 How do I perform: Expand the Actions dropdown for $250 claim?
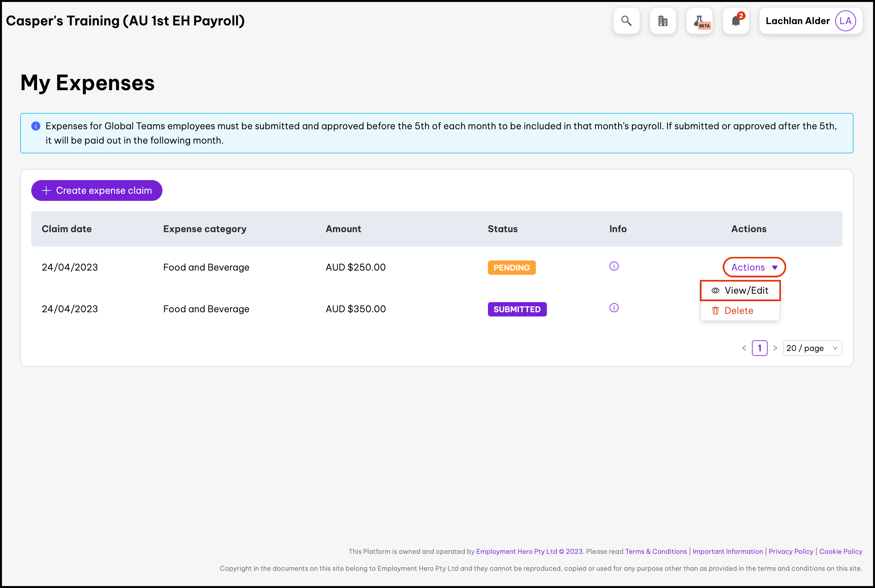coord(754,267)
